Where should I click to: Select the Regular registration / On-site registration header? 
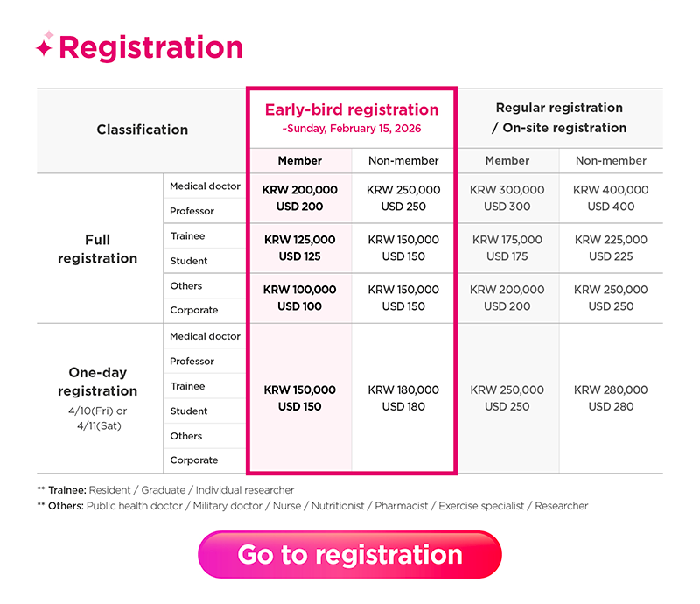tap(559, 117)
